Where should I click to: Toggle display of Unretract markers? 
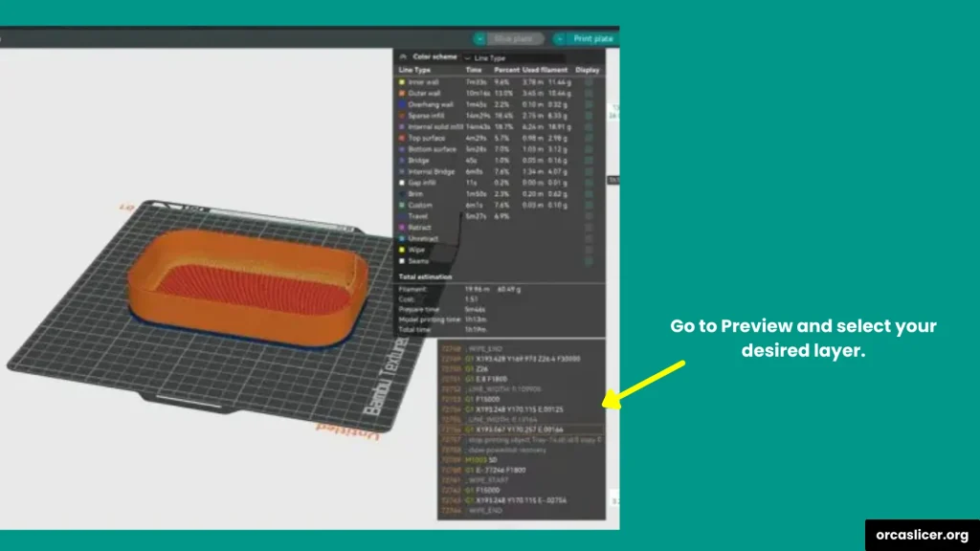(x=589, y=239)
